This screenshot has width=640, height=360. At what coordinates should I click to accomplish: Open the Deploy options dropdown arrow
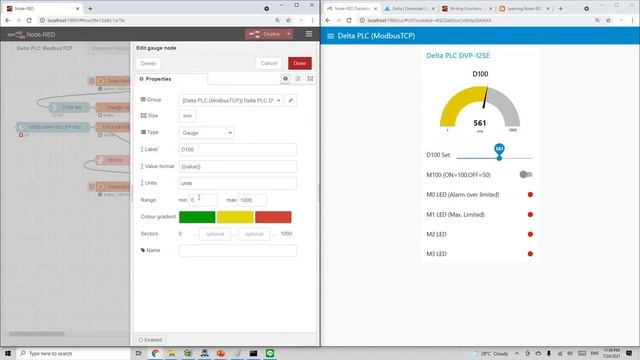click(x=289, y=34)
